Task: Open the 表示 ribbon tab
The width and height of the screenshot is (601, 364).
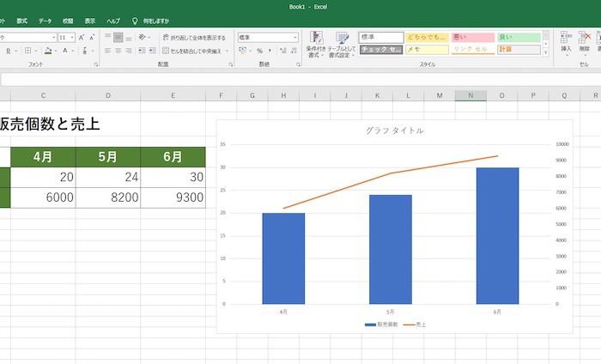Action: click(90, 20)
